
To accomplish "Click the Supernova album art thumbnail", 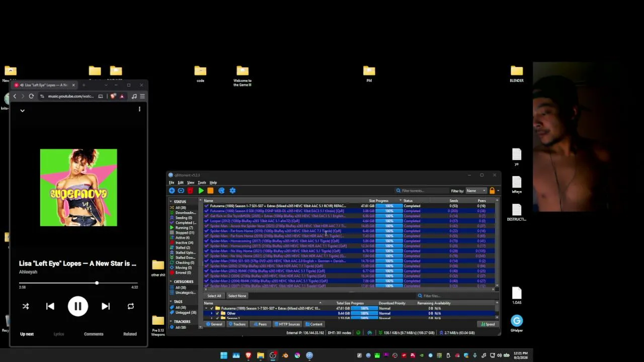I will point(78,188).
